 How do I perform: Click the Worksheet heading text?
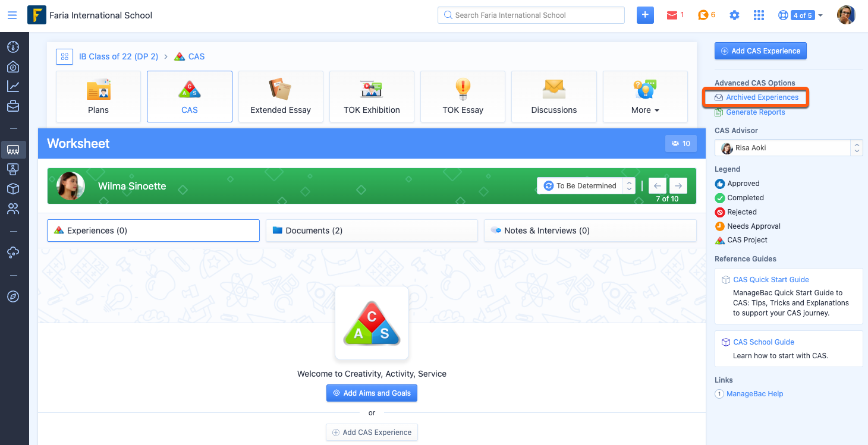click(78, 143)
